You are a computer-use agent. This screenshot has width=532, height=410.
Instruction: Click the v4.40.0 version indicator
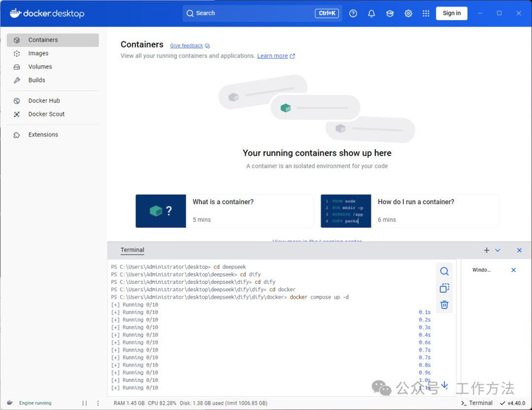pyautogui.click(x=512, y=403)
